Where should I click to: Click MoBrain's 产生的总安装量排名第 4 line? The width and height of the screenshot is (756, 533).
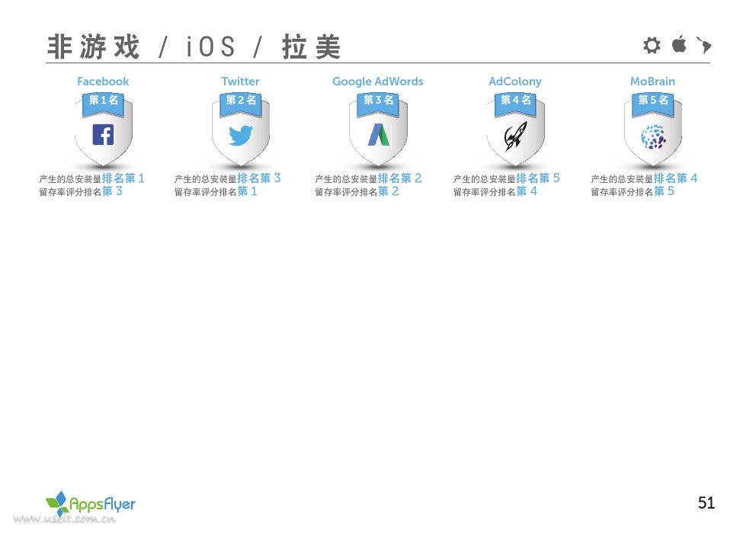pos(644,178)
